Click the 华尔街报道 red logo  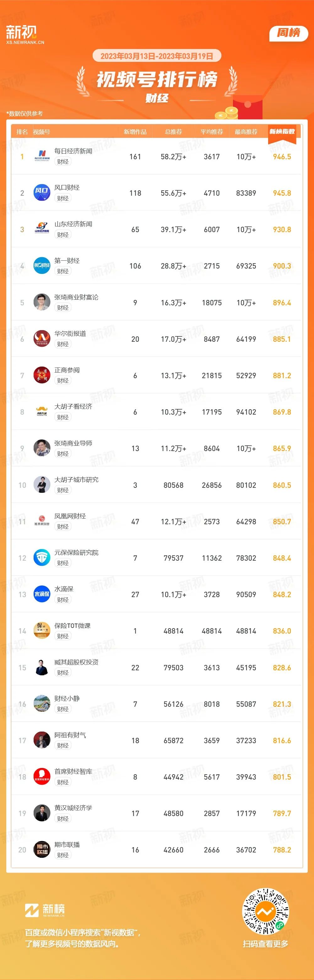tap(42, 339)
